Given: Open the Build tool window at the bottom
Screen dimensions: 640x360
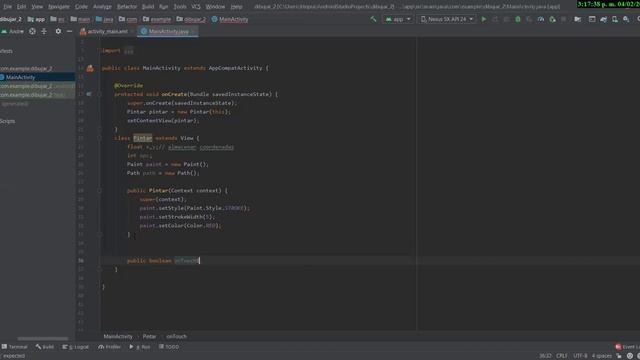Looking at the screenshot, I should pyautogui.click(x=45, y=347).
